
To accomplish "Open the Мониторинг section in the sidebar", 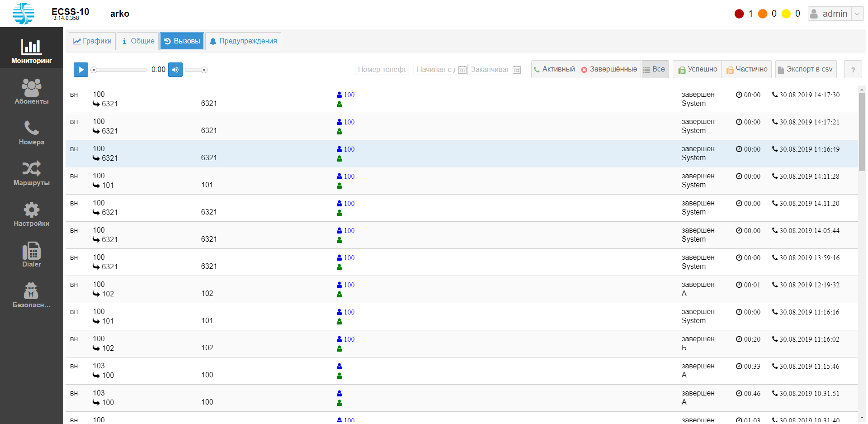I will click(x=32, y=48).
